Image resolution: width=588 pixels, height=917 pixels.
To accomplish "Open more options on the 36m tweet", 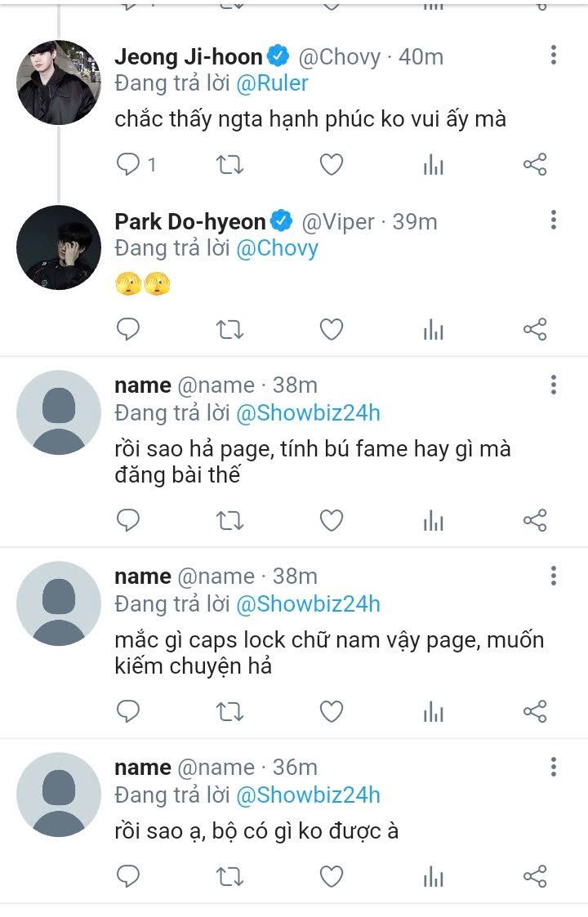I will (554, 766).
